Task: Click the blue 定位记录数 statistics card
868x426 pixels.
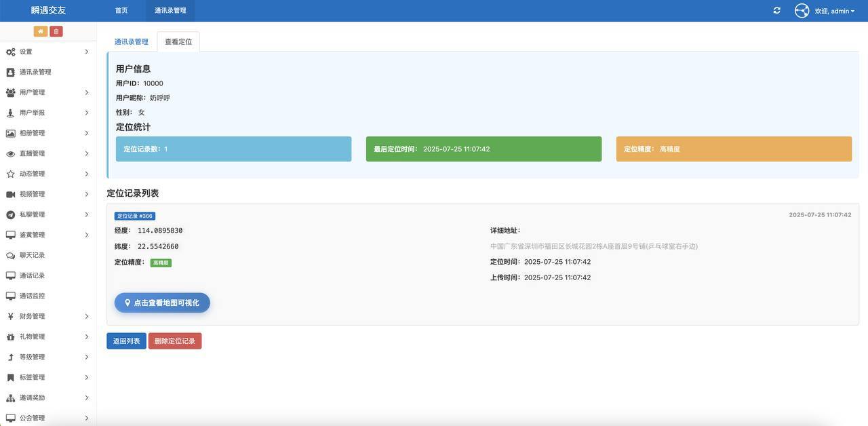Action: point(233,149)
